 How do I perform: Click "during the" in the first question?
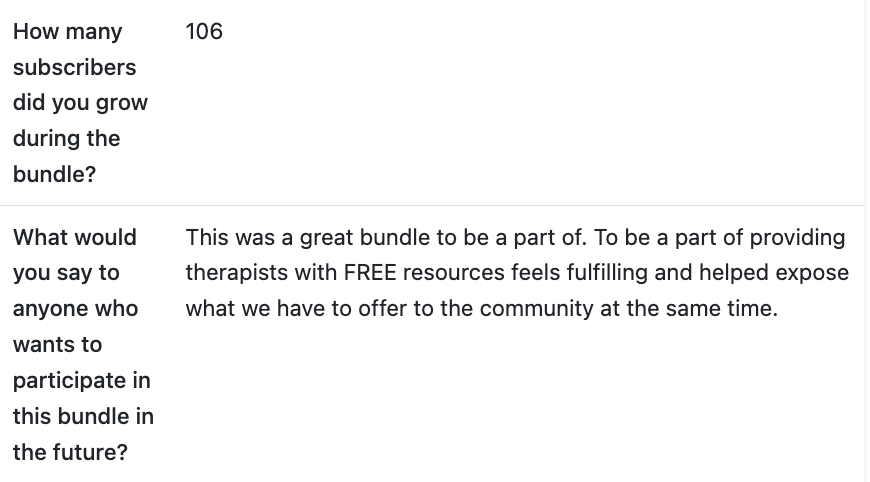(x=66, y=139)
